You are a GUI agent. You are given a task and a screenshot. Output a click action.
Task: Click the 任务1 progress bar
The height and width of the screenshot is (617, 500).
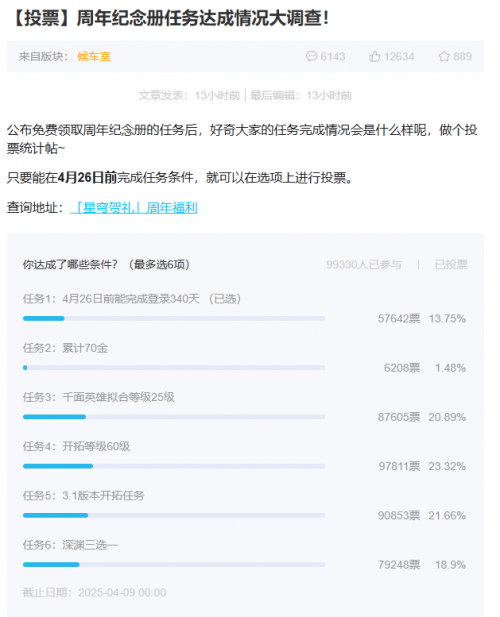(x=174, y=318)
